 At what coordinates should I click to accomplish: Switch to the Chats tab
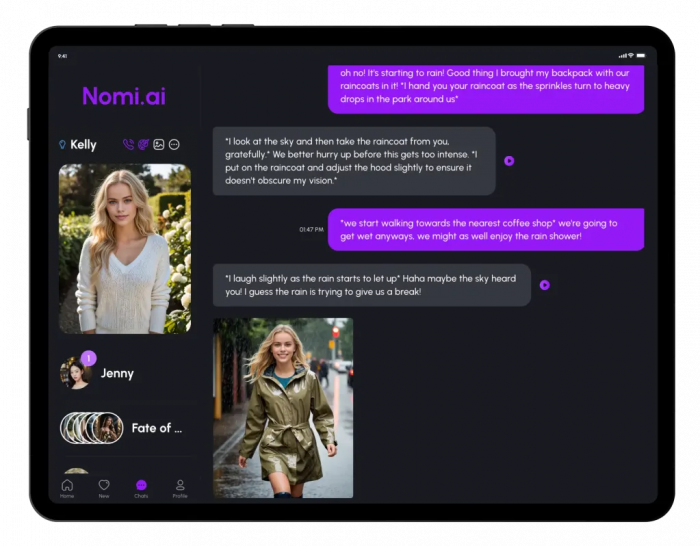pos(142,488)
